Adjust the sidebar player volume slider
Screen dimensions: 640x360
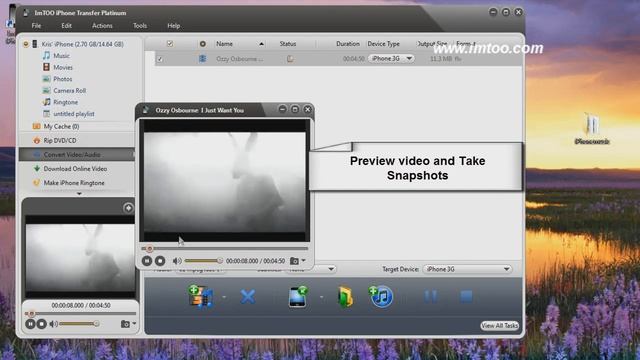pos(79,324)
